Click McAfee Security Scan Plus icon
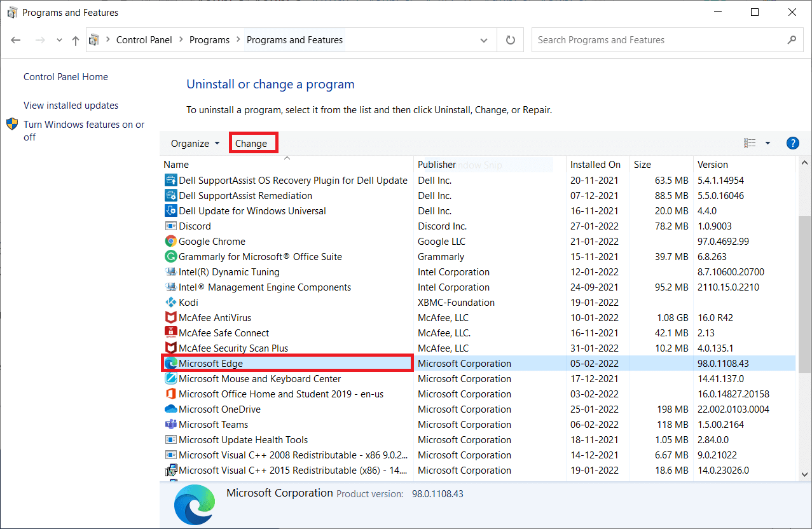Image resolution: width=812 pixels, height=529 pixels. (170, 348)
